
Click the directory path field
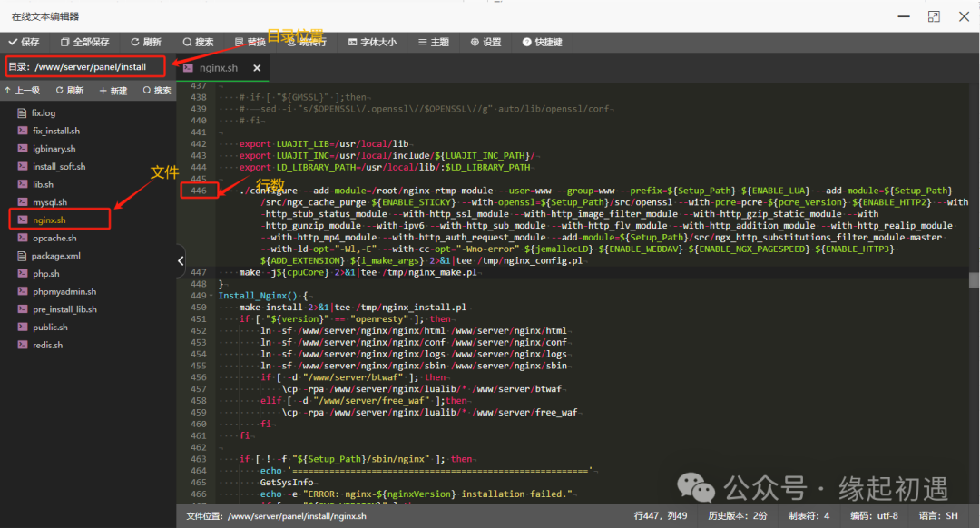[x=85, y=66]
